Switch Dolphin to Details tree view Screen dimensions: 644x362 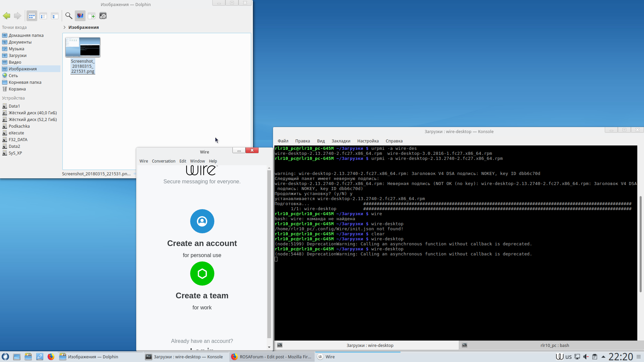tap(55, 16)
